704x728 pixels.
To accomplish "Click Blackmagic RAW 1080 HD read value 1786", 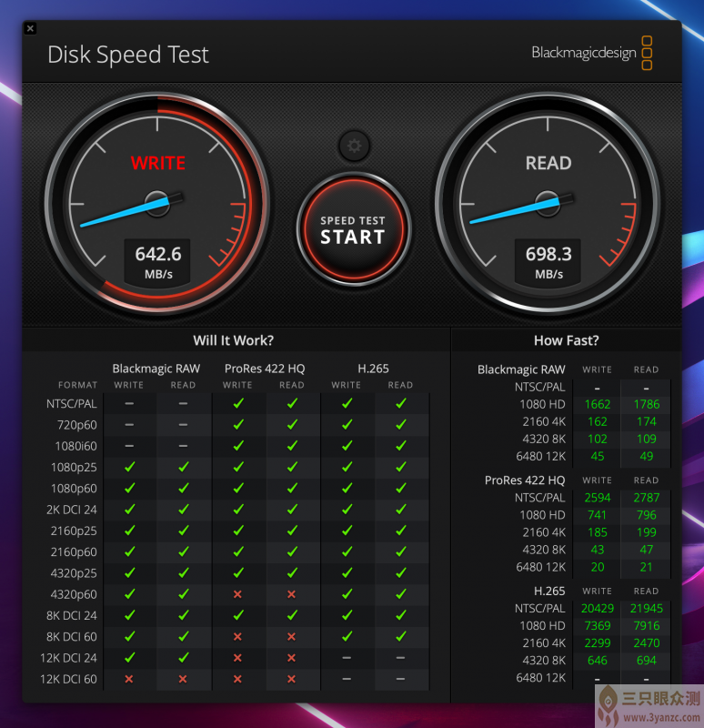I will point(647,404).
